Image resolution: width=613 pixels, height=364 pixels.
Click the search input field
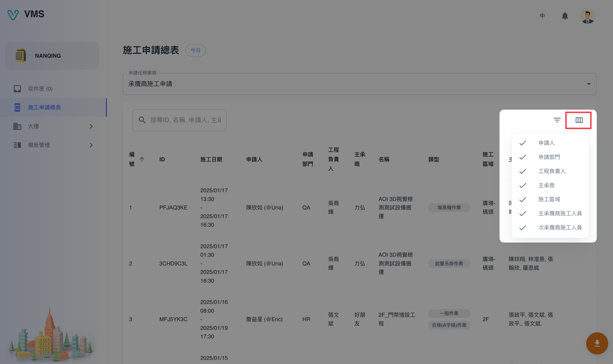[x=185, y=120]
